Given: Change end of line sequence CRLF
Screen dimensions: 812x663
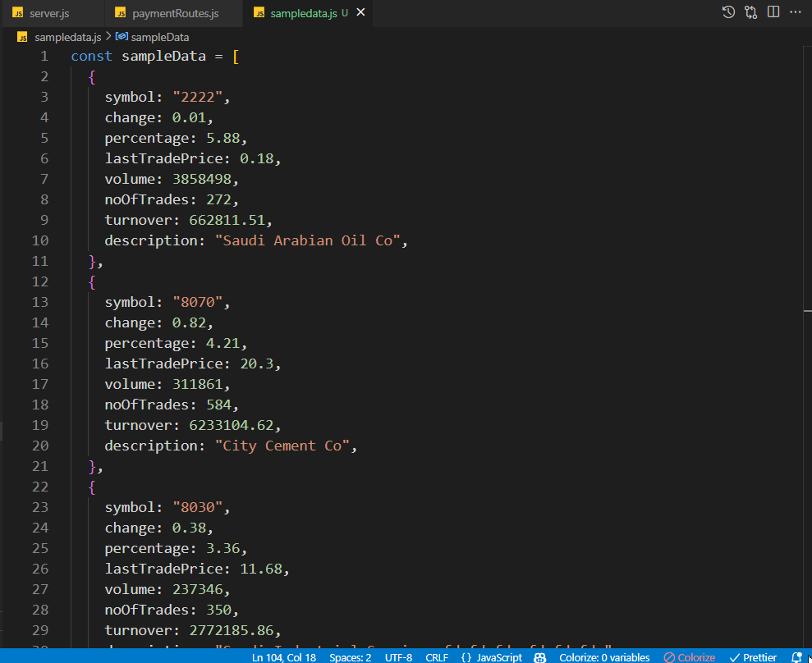Looking at the screenshot, I should [x=437, y=657].
